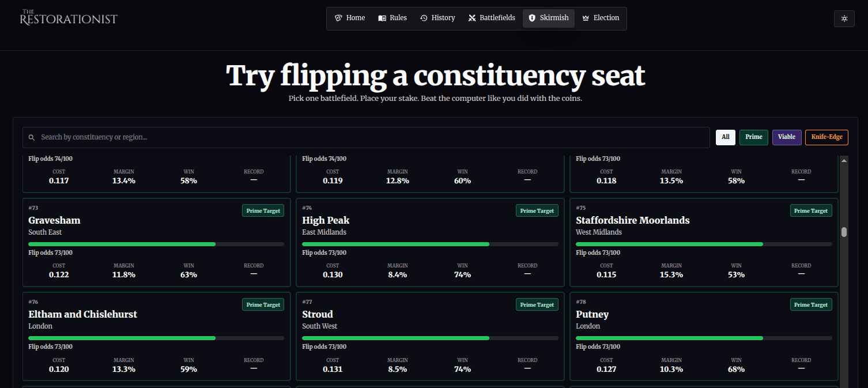
Task: Click the Battlefields crossed swords icon
Action: (473, 18)
